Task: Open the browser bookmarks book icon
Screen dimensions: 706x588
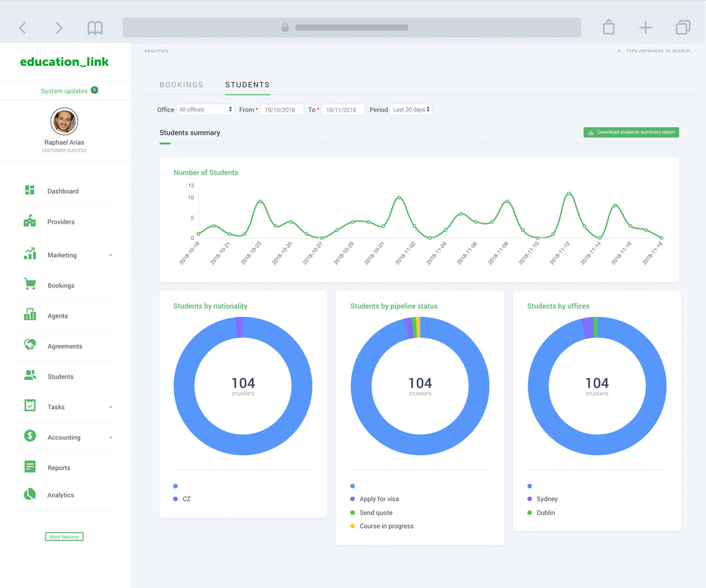Action: point(95,28)
